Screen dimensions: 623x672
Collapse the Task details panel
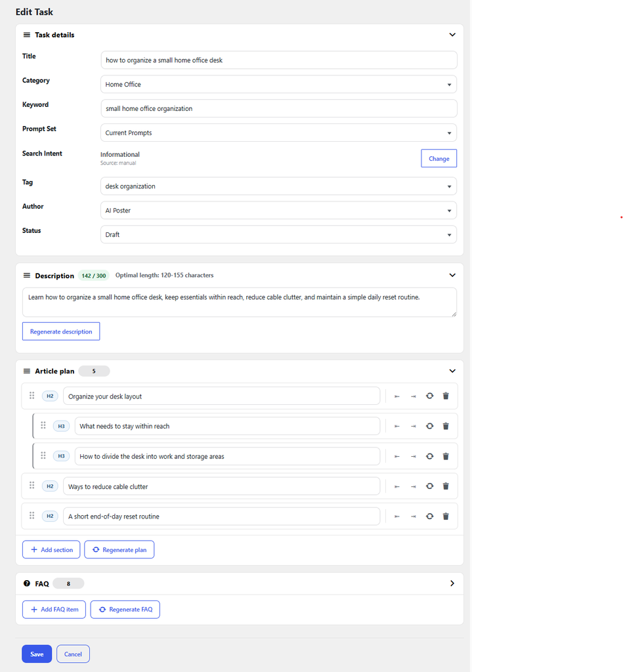pos(452,35)
